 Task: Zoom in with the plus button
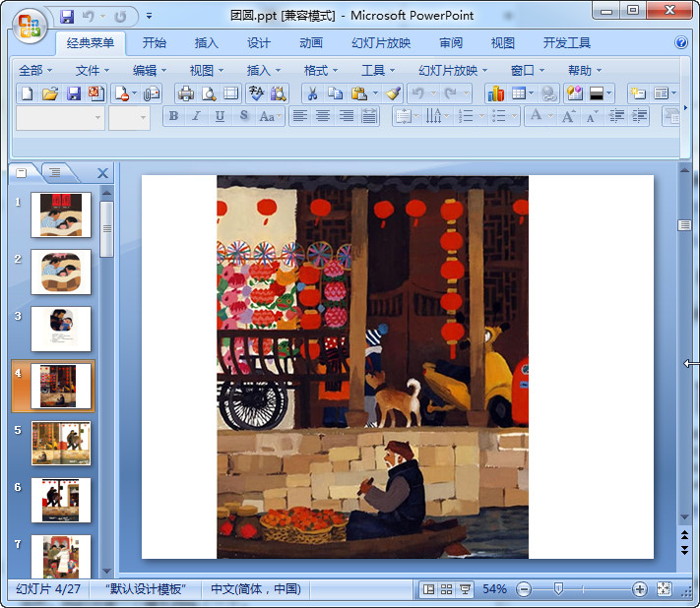point(639,589)
